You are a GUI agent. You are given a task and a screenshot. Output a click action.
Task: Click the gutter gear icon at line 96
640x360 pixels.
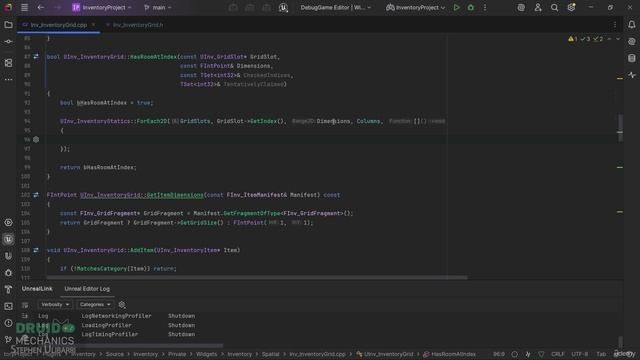coord(36,140)
